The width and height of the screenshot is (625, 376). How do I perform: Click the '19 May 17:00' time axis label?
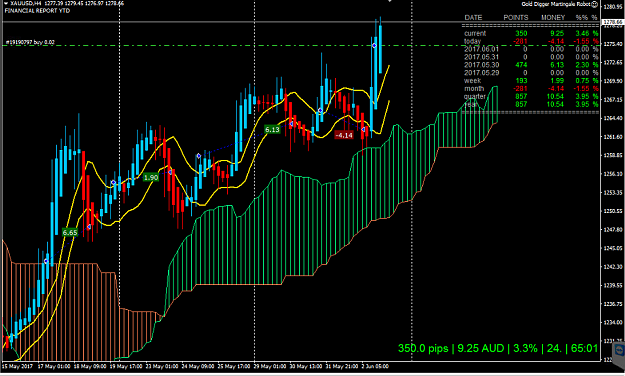click(x=126, y=366)
